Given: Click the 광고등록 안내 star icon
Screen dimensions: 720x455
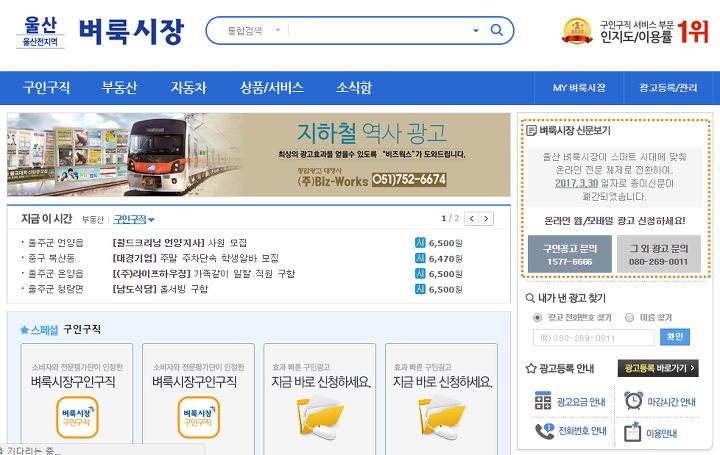Looking at the screenshot, I should (531, 368).
